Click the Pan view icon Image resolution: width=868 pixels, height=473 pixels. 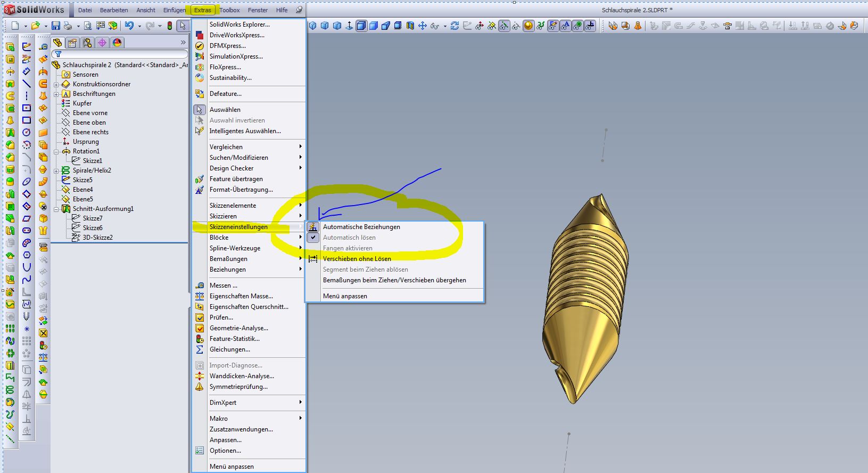pyautogui.click(x=423, y=26)
